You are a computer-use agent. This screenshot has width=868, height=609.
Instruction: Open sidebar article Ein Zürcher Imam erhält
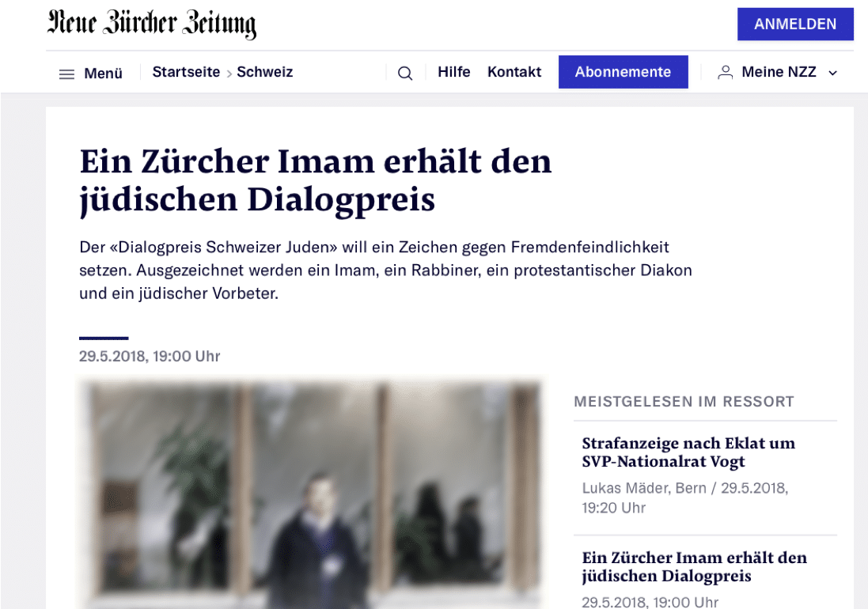pos(694,566)
